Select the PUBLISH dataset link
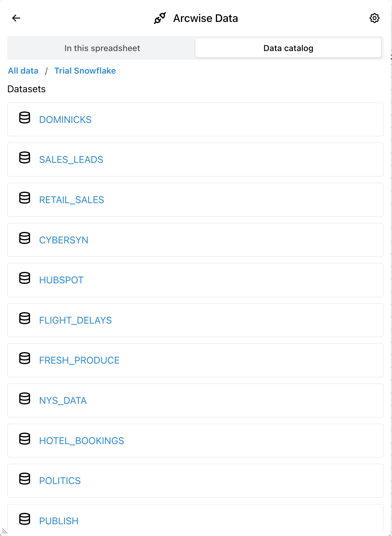 coord(59,521)
